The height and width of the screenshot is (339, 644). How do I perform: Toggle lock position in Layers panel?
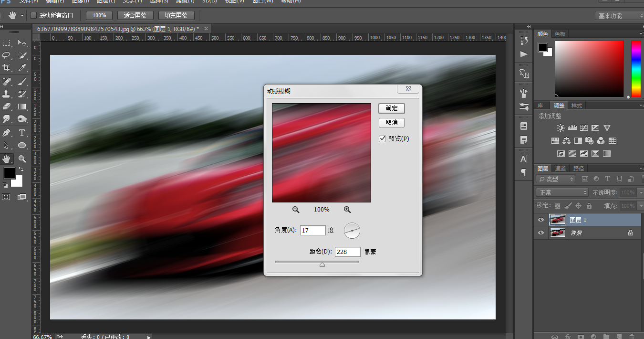point(579,206)
